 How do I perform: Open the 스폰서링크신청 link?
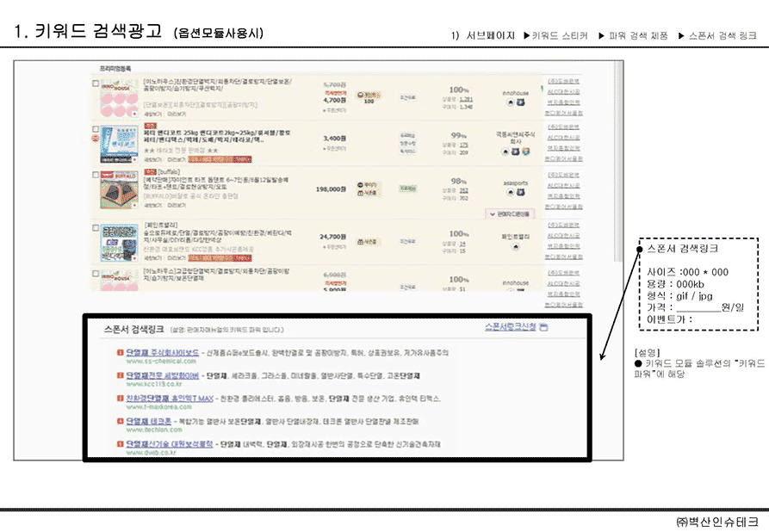(x=510, y=327)
